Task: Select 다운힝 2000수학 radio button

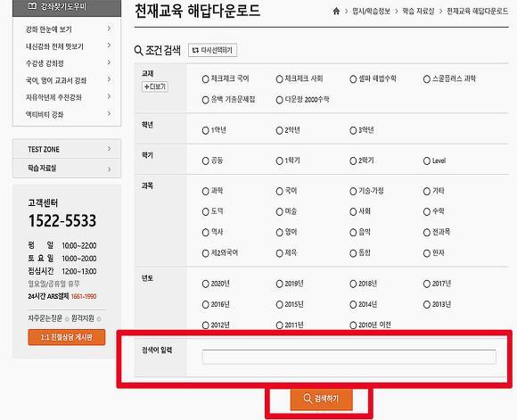Action: (279, 100)
